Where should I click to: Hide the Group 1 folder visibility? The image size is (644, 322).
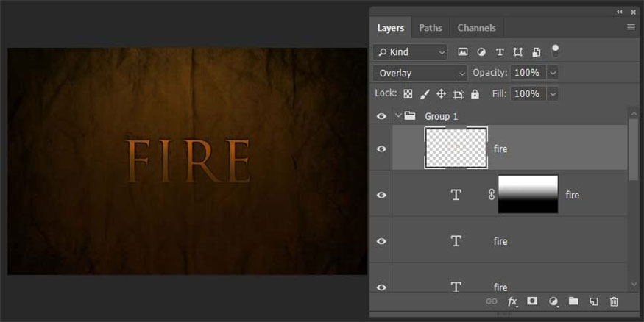[381, 116]
